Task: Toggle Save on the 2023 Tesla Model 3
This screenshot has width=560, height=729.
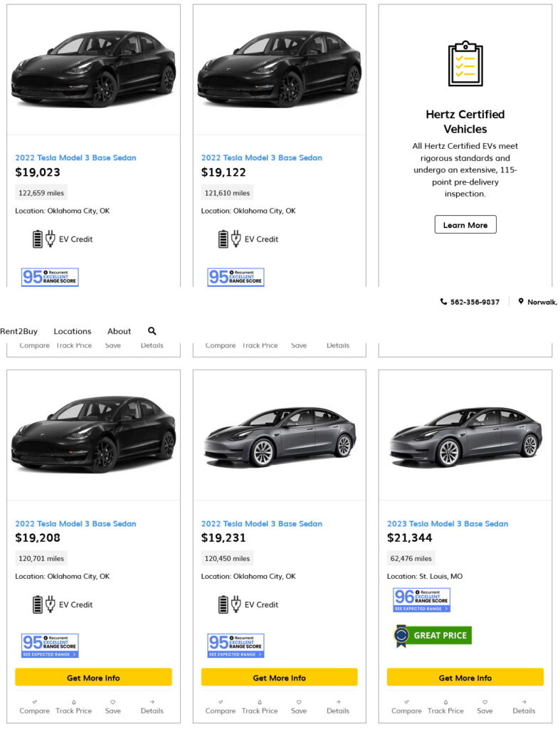Action: (485, 701)
